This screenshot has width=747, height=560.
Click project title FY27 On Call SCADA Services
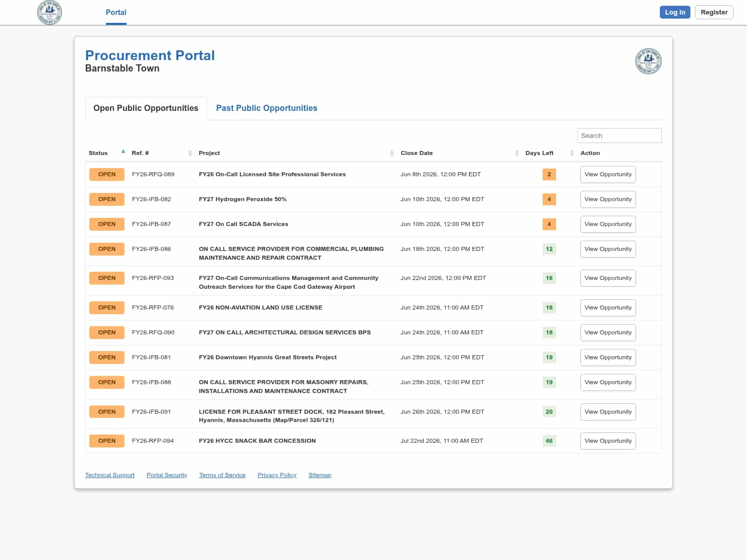[243, 224]
